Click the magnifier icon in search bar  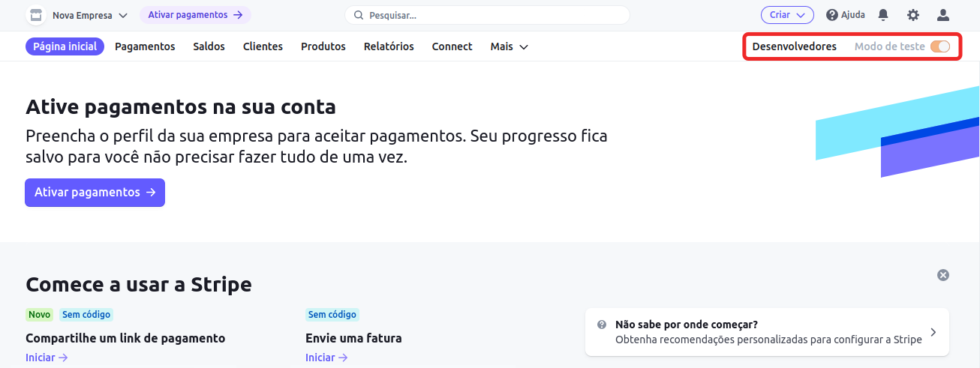(x=359, y=15)
